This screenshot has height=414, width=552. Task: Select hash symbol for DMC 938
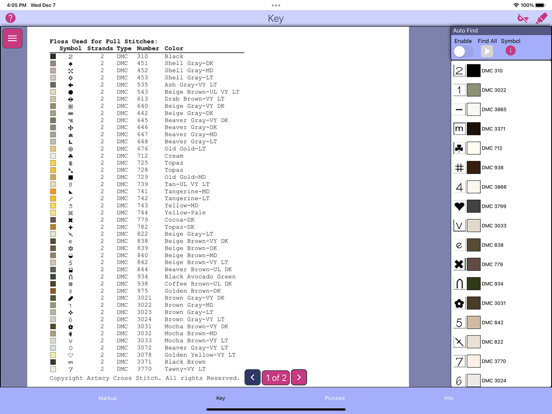[459, 168]
